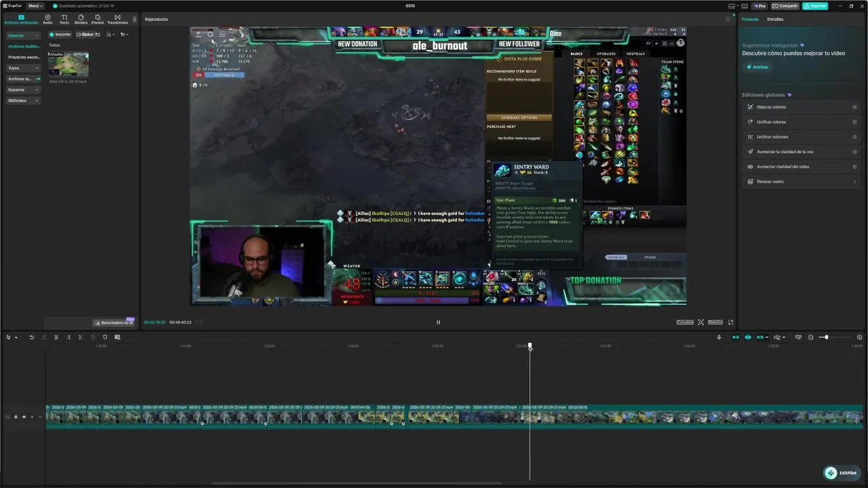Screen dimensions: 868x488
Task: Open the Menú dropdown
Action: [x=35, y=5]
